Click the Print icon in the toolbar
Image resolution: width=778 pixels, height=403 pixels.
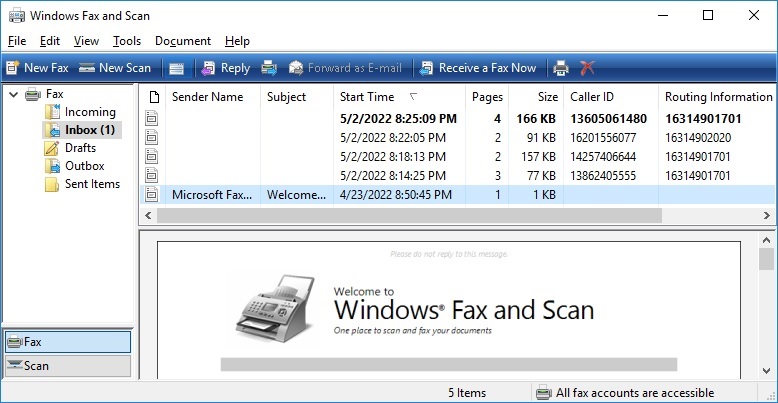pos(561,68)
